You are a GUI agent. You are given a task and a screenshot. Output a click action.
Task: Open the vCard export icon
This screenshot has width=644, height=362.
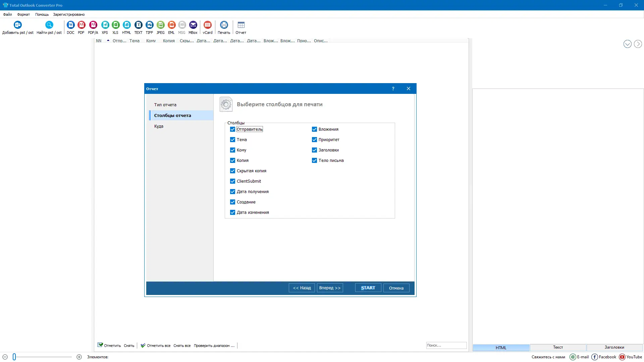coord(208,25)
